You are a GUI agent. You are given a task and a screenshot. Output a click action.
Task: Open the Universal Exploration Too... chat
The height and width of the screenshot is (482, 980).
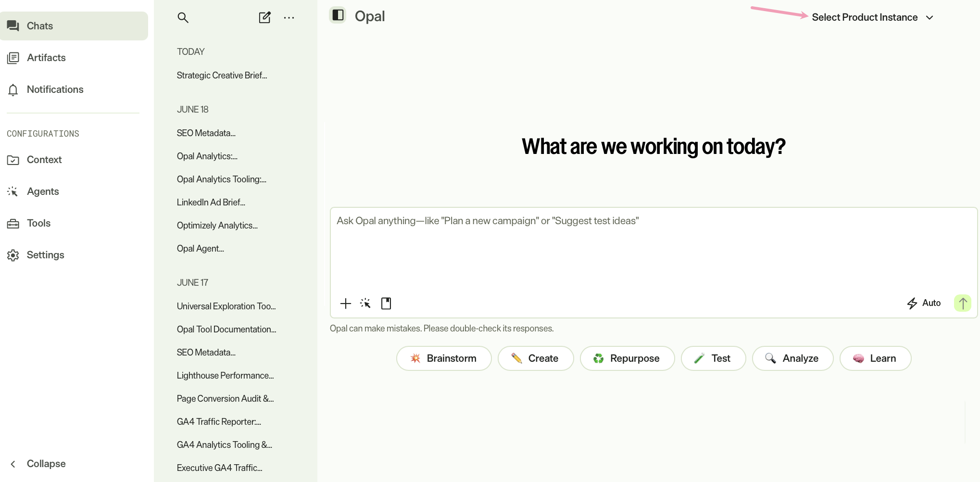pos(226,306)
